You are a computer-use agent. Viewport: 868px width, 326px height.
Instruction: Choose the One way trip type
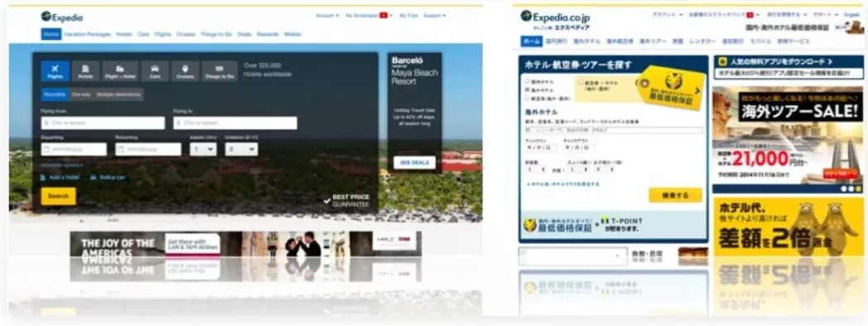81,95
